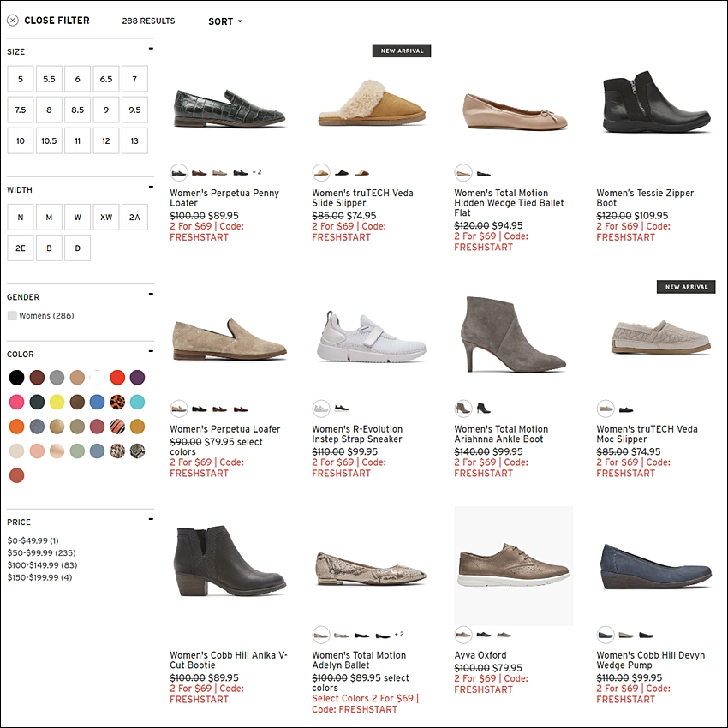The width and height of the screenshot is (728, 728).
Task: Select width 2E
Action: point(21,248)
